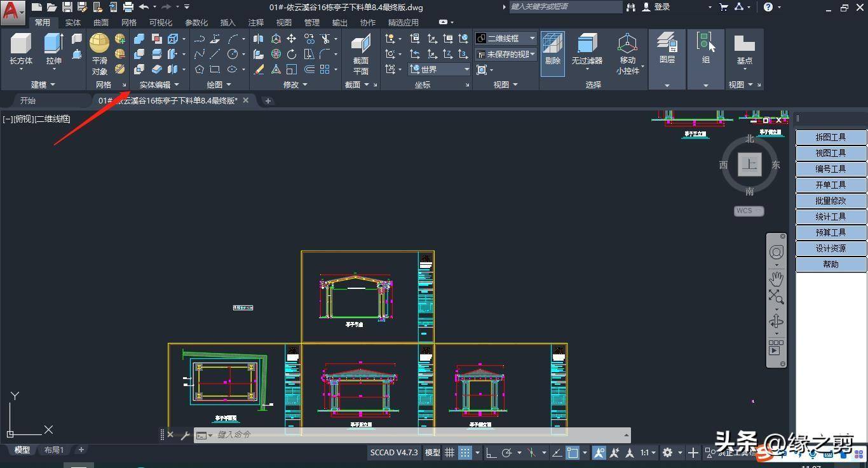The height and width of the screenshot is (468, 868).
Task: Toggle Polar tracking in status bar
Action: (506, 453)
